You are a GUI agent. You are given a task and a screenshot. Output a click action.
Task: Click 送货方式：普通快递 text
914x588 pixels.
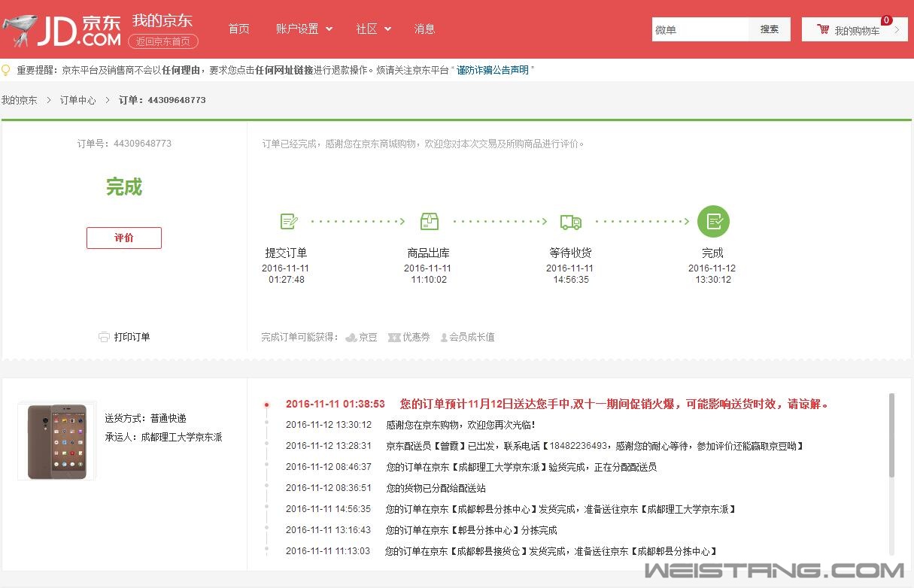pyautogui.click(x=145, y=418)
